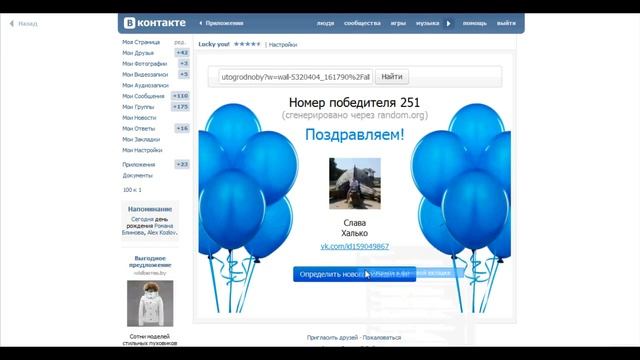Click the VKontakte logo

click(x=155, y=23)
